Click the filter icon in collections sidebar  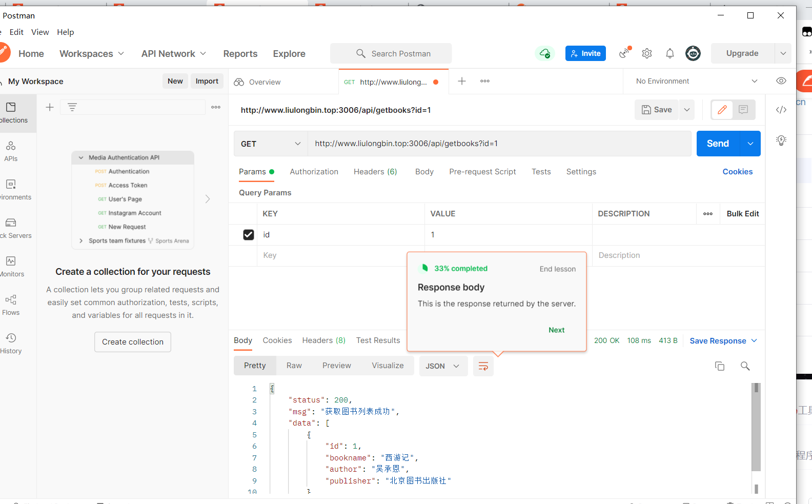(x=72, y=107)
